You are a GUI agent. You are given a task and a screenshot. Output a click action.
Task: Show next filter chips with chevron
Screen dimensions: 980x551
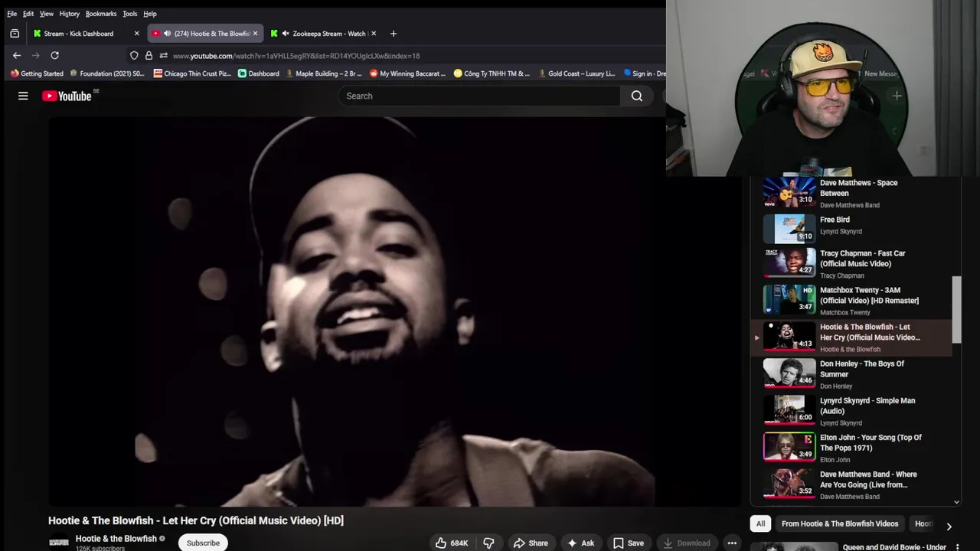949,527
